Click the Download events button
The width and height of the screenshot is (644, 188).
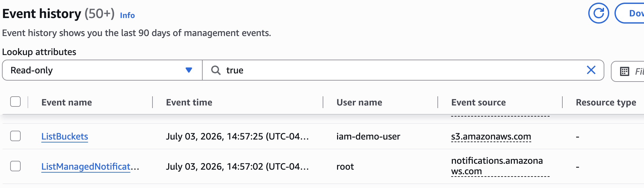point(630,13)
